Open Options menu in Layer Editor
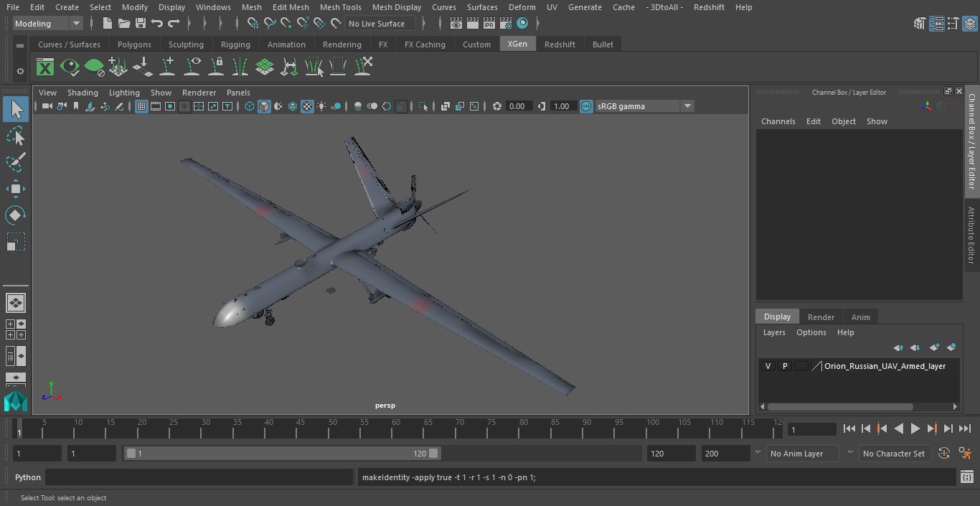 coord(811,332)
